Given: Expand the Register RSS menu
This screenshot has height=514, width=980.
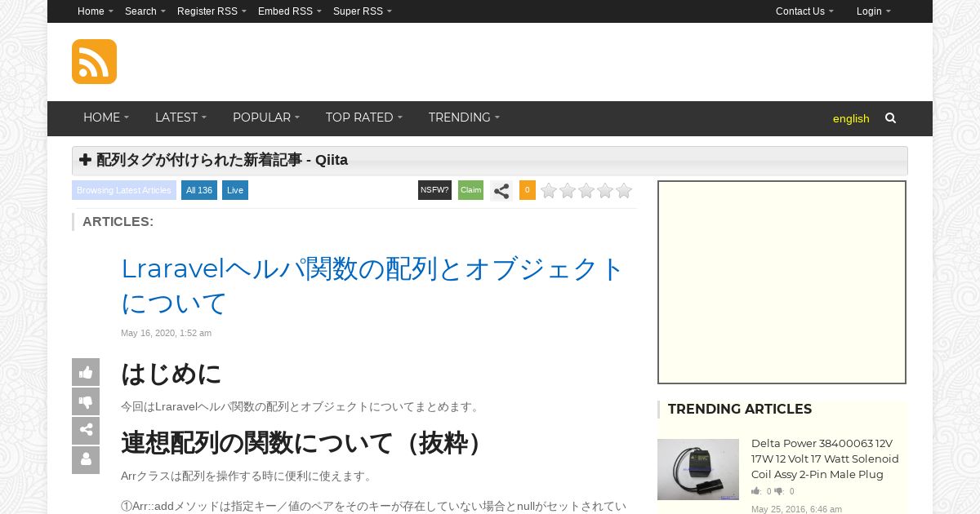Looking at the screenshot, I should pos(212,11).
